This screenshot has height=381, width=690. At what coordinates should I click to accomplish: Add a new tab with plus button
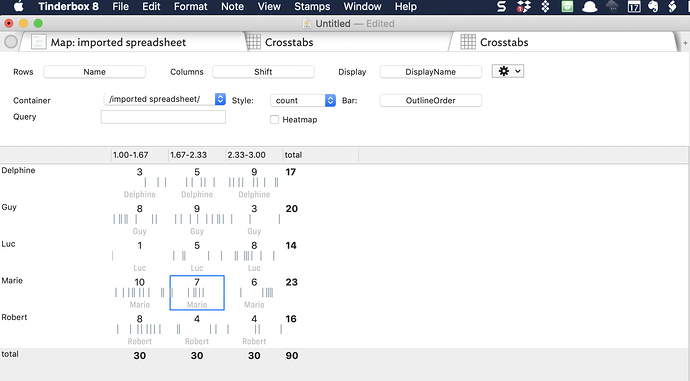point(685,43)
